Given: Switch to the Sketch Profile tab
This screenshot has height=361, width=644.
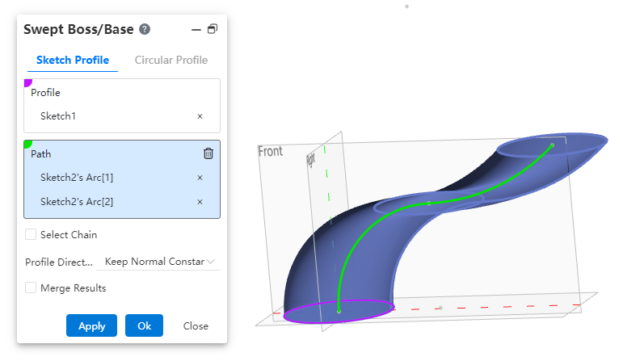Looking at the screenshot, I should pyautogui.click(x=73, y=60).
